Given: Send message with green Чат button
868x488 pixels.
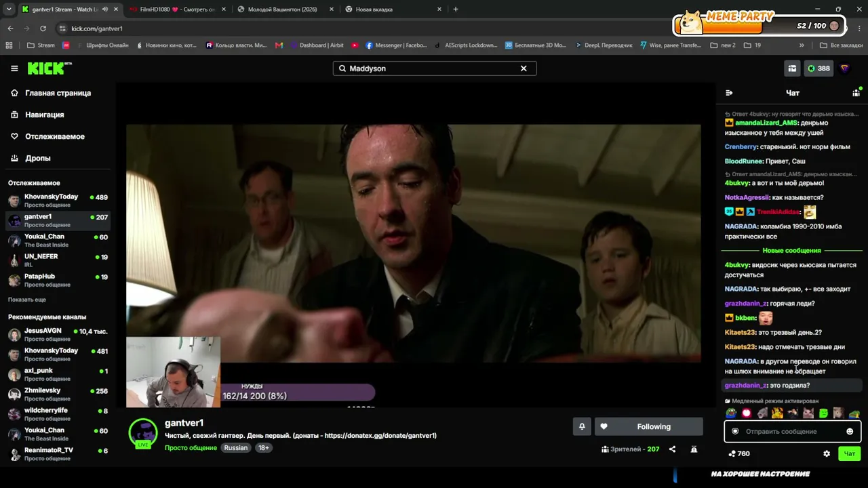Looking at the screenshot, I should [849, 453].
